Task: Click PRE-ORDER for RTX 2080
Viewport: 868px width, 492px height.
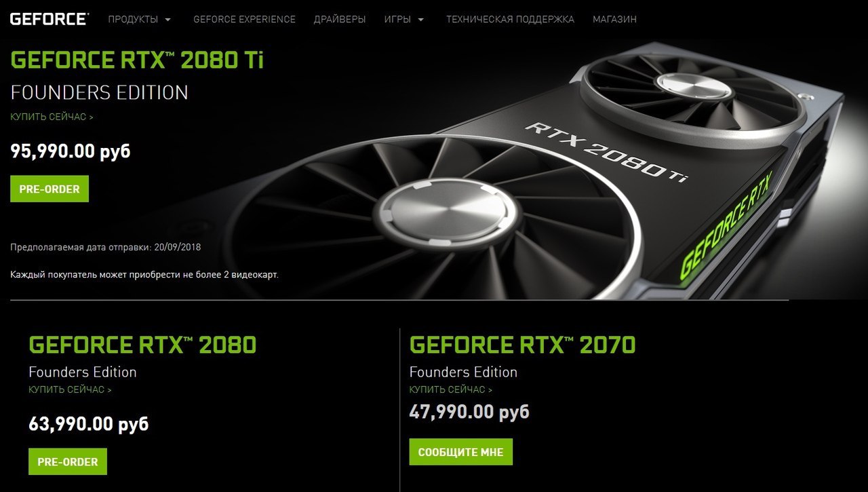Action: click(x=68, y=462)
